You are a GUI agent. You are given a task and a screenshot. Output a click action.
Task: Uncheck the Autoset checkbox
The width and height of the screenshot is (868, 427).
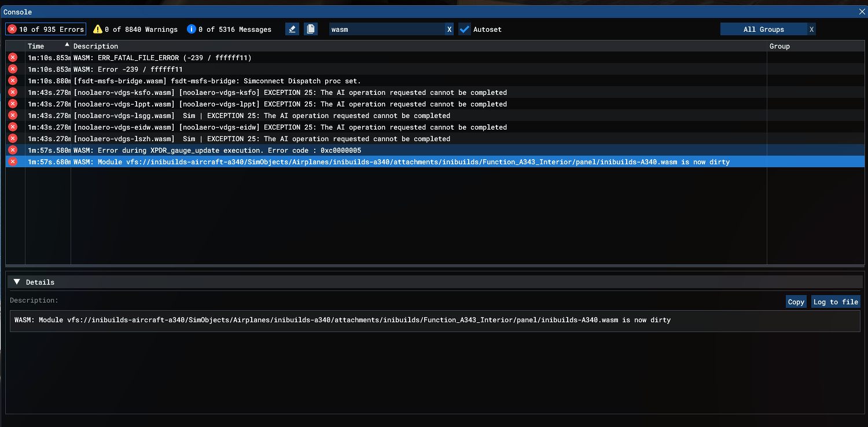pos(465,29)
